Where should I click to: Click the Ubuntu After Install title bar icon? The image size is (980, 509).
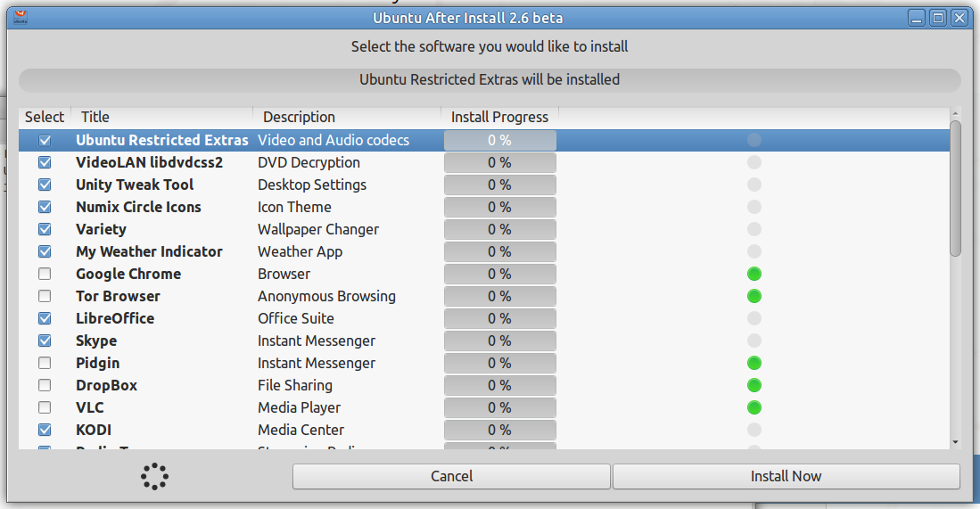(20, 18)
